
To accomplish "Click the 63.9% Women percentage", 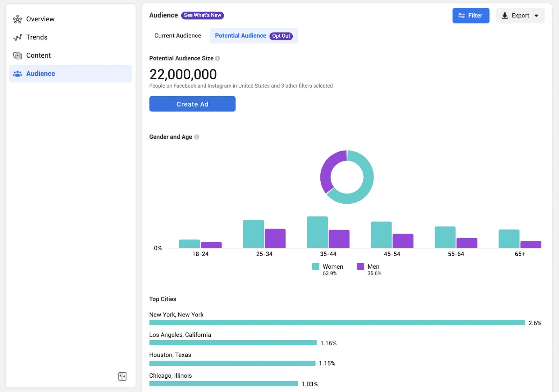I will click(330, 274).
